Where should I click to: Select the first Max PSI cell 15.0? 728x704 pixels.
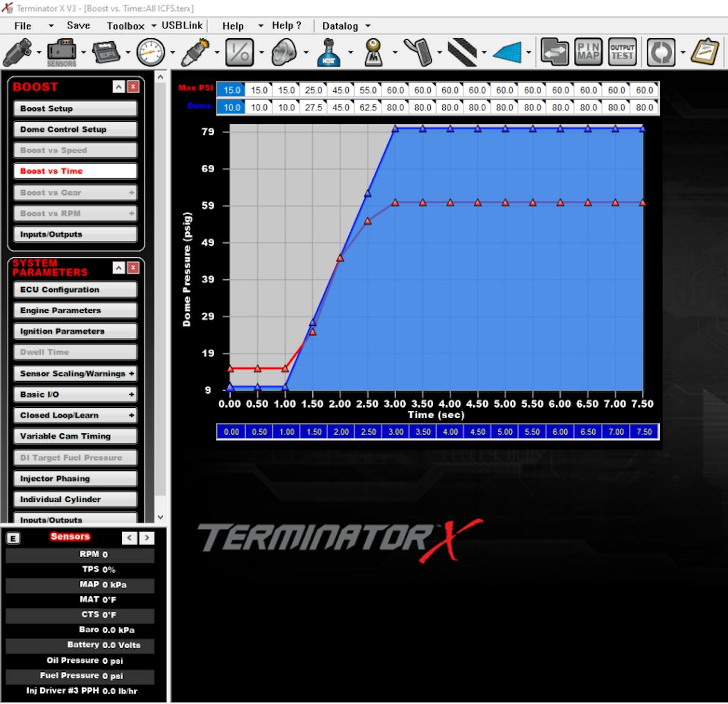(231, 90)
